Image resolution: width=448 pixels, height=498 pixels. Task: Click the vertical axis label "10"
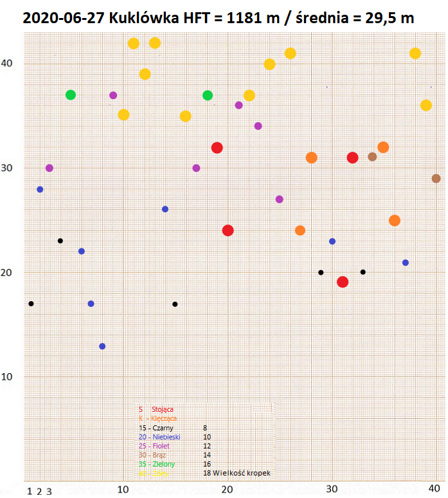pos(6,376)
